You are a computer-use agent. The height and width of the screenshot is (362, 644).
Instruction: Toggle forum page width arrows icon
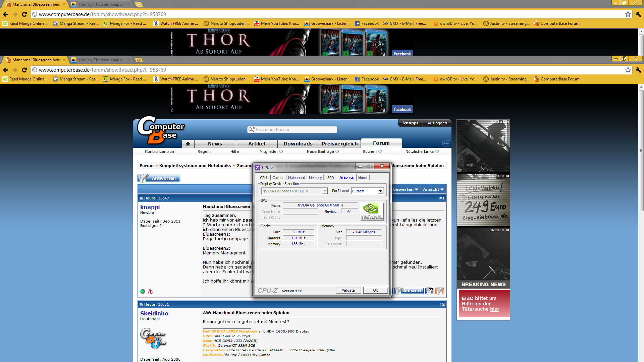[x=446, y=143]
